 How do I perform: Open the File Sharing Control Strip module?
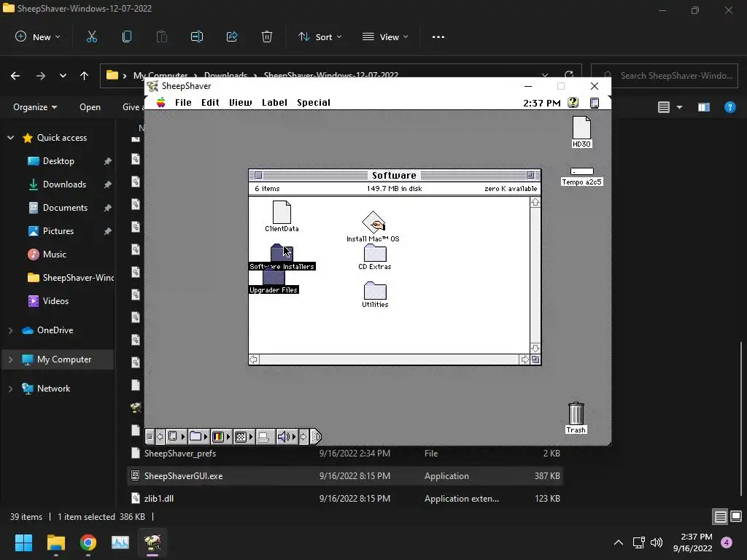[x=177, y=436]
